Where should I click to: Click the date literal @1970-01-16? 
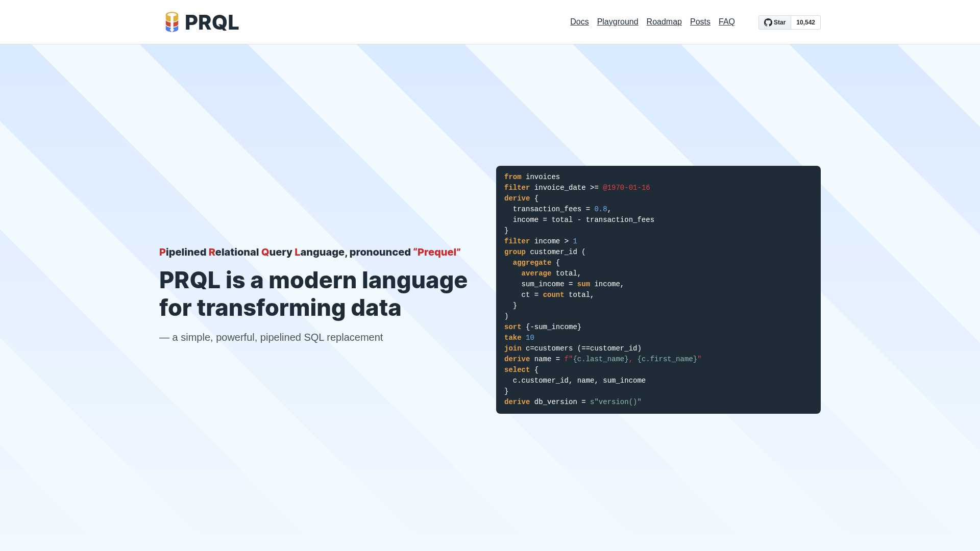(626, 188)
